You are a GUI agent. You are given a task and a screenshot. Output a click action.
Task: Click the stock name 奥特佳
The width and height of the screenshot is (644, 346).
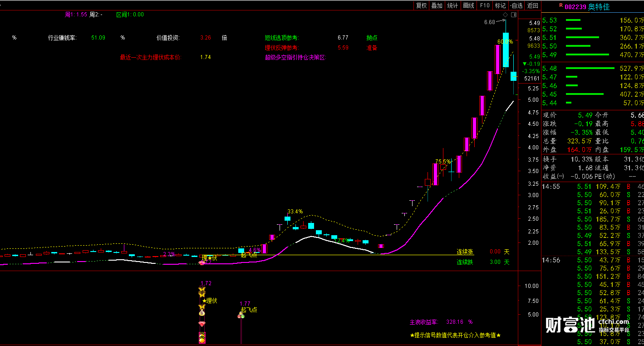click(x=599, y=7)
